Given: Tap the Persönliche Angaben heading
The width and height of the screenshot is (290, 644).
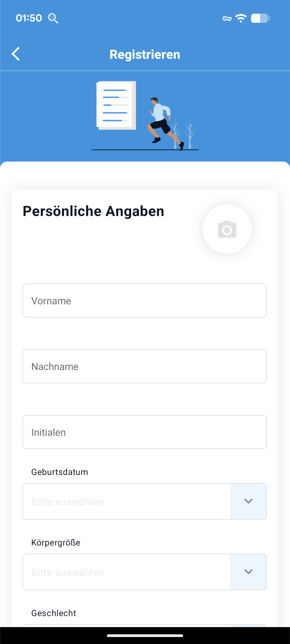Looking at the screenshot, I should pos(93,211).
